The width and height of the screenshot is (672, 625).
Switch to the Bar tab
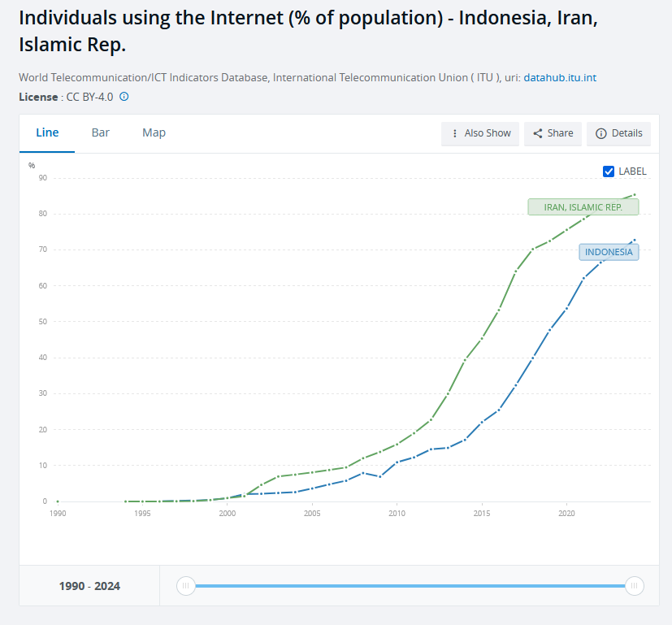pyautogui.click(x=100, y=132)
